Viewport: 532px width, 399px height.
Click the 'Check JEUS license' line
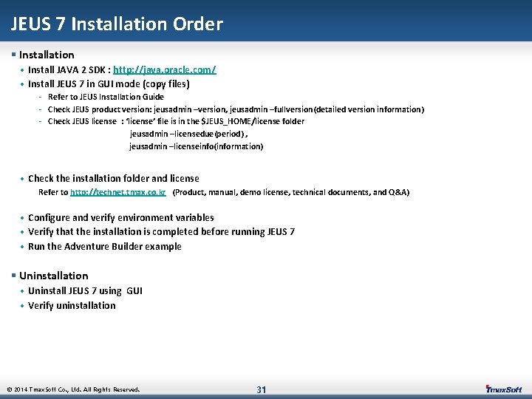(x=176, y=121)
